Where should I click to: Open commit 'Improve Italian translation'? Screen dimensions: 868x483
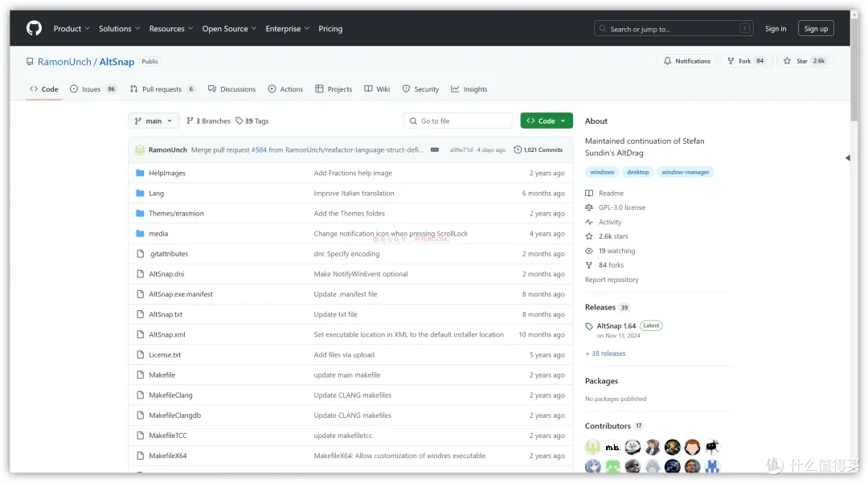point(354,193)
